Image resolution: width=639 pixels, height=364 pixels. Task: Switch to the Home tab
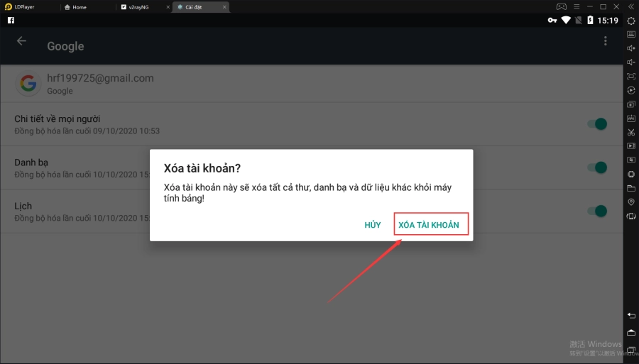(76, 7)
